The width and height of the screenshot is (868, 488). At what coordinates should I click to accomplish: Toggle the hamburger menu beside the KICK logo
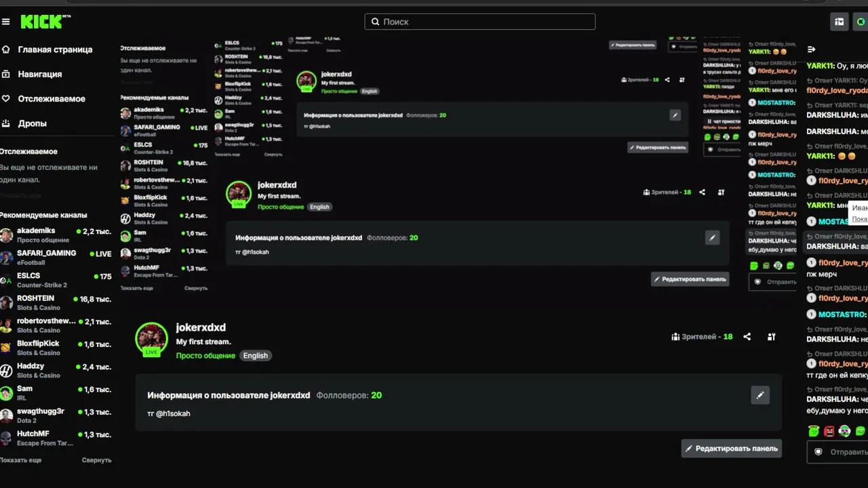click(6, 22)
